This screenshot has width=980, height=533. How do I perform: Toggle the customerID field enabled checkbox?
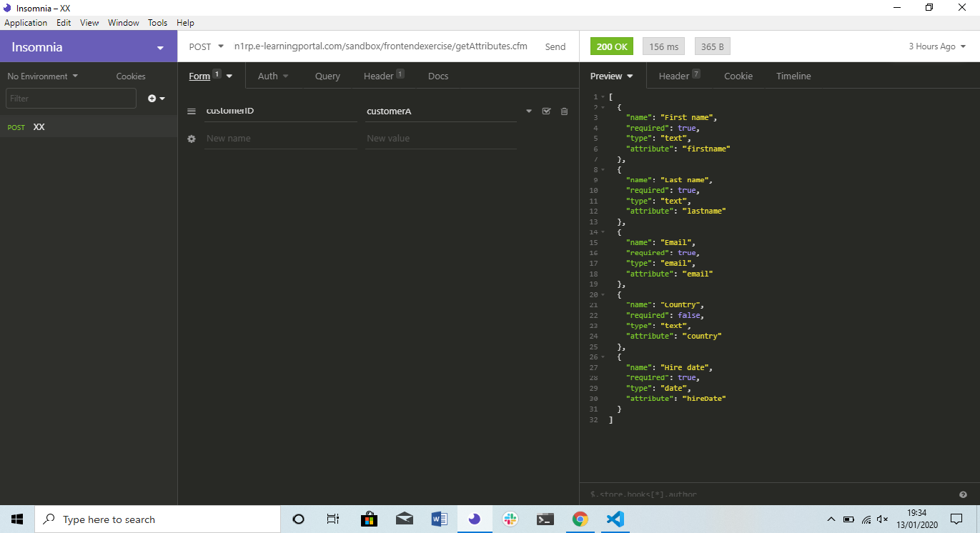point(547,111)
